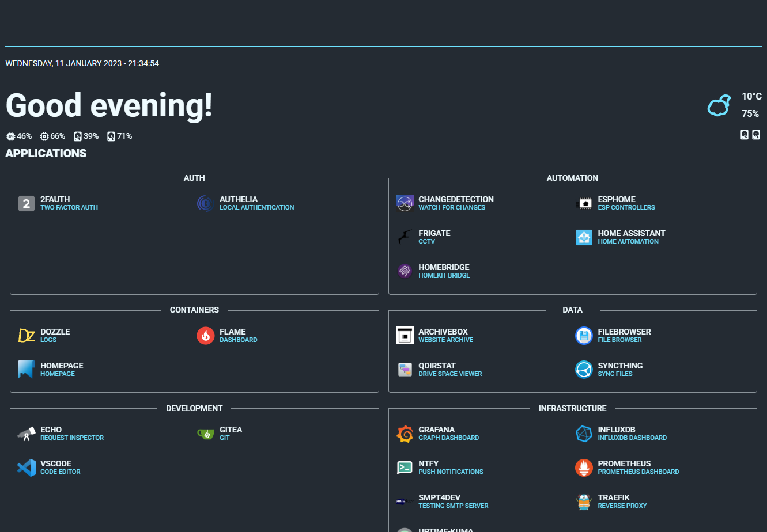767x532 pixels.
Task: Click the 2FAuth app icon
Action: tap(27, 203)
